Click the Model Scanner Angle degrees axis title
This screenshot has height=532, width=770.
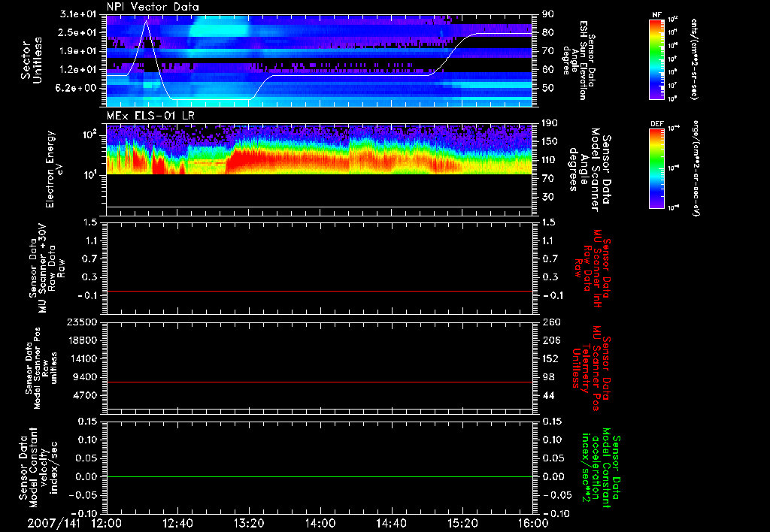(x=590, y=171)
